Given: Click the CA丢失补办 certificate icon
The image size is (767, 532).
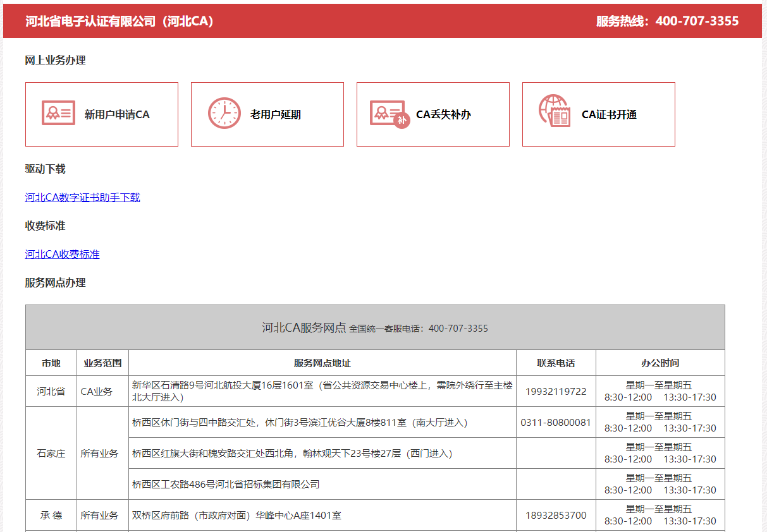Looking at the screenshot, I should [x=389, y=114].
